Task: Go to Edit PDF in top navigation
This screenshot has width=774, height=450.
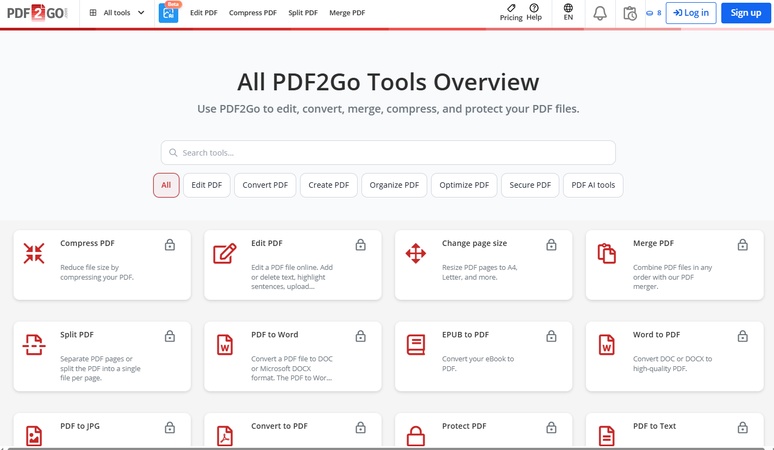Action: [204, 13]
